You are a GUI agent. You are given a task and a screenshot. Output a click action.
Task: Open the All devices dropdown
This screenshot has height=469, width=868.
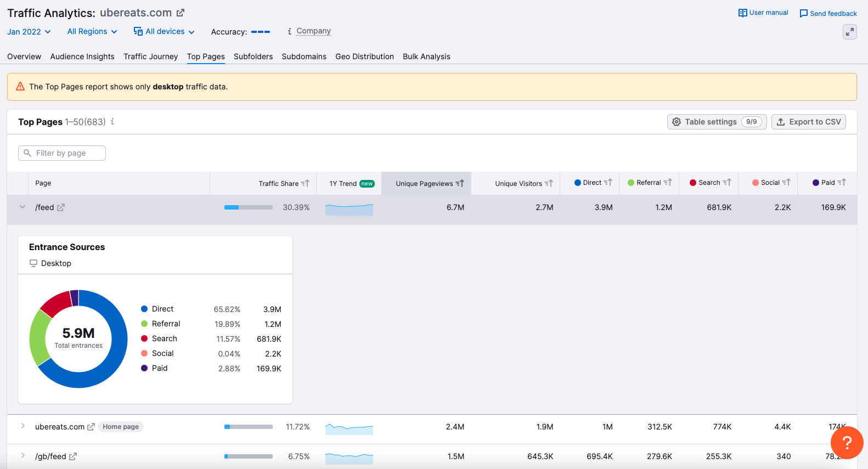point(164,32)
